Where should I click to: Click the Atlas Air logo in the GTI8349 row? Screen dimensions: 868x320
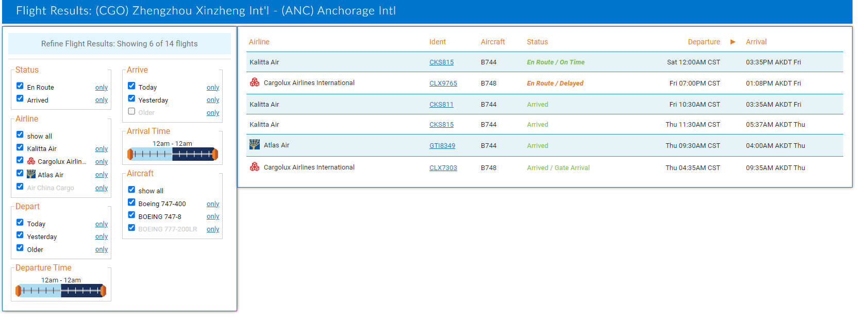tap(255, 144)
